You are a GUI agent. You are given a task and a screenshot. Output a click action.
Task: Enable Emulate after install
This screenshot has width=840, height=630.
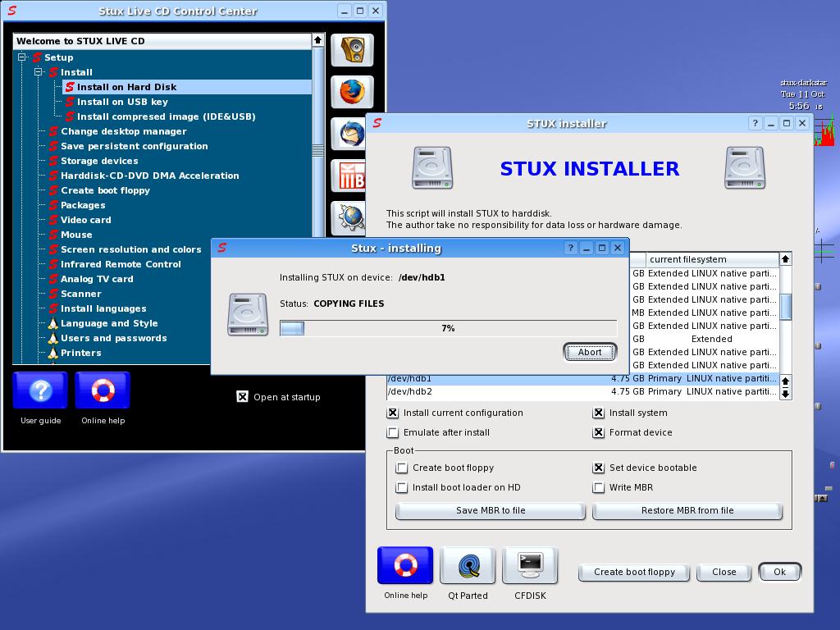click(x=393, y=432)
